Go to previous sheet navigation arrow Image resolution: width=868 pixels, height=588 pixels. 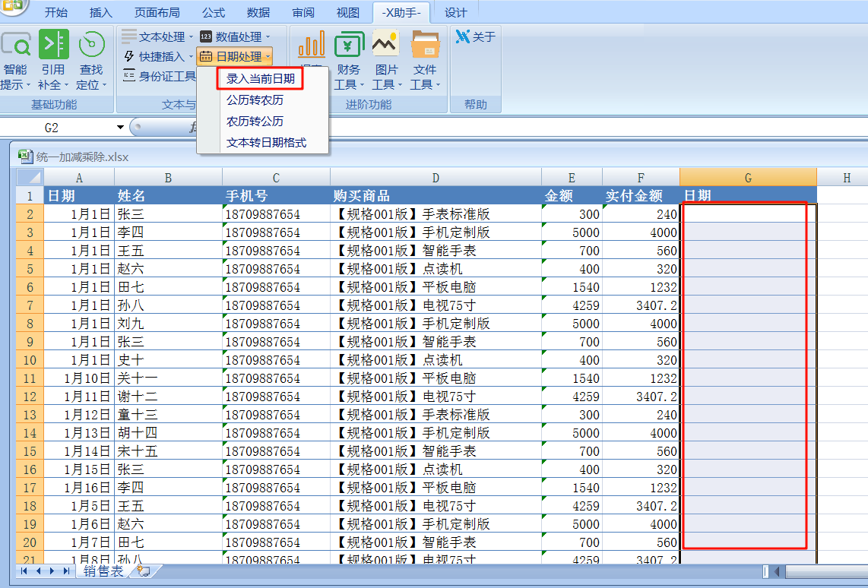(38, 571)
